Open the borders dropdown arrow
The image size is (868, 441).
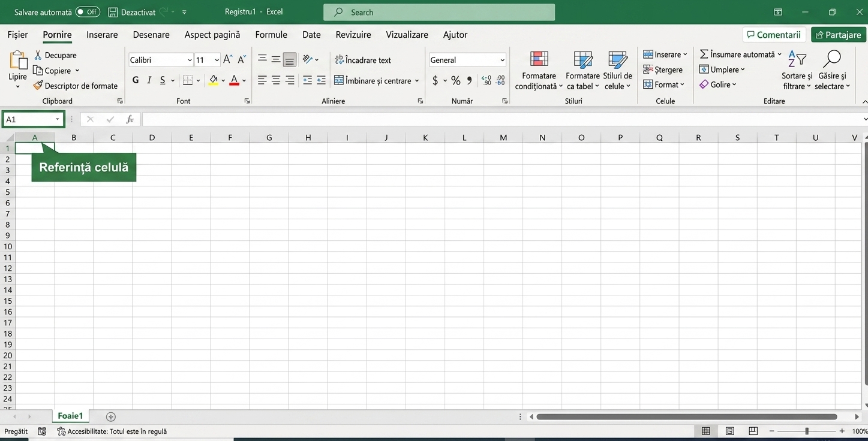199,80
